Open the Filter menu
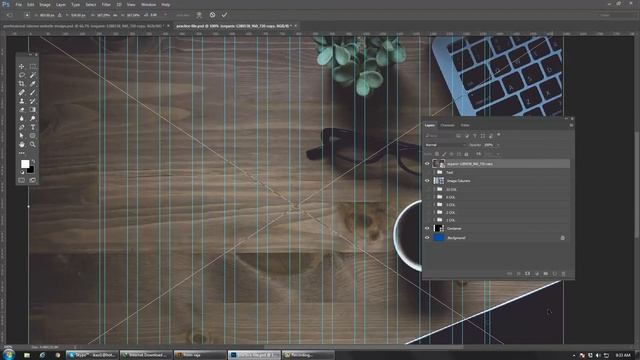Image resolution: width=640 pixels, height=360 pixels. pos(106,4)
